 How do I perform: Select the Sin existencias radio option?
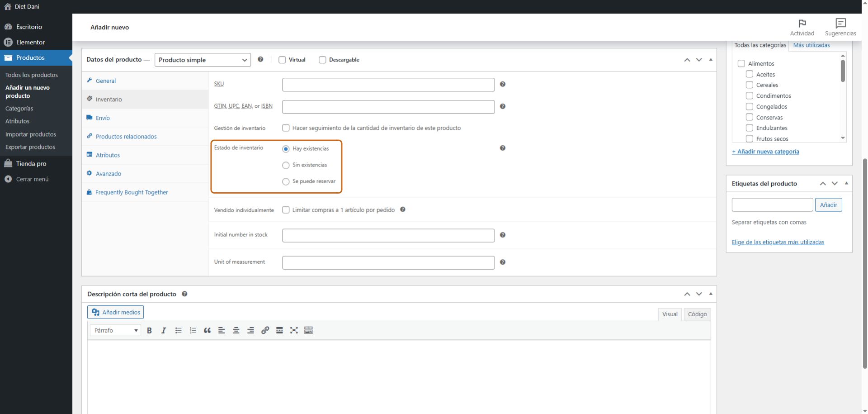click(x=286, y=165)
